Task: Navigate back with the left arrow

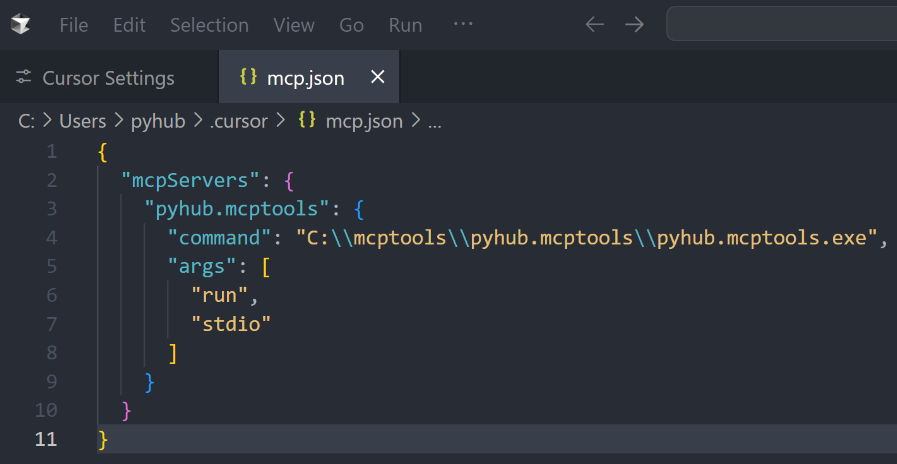Action: (595, 24)
